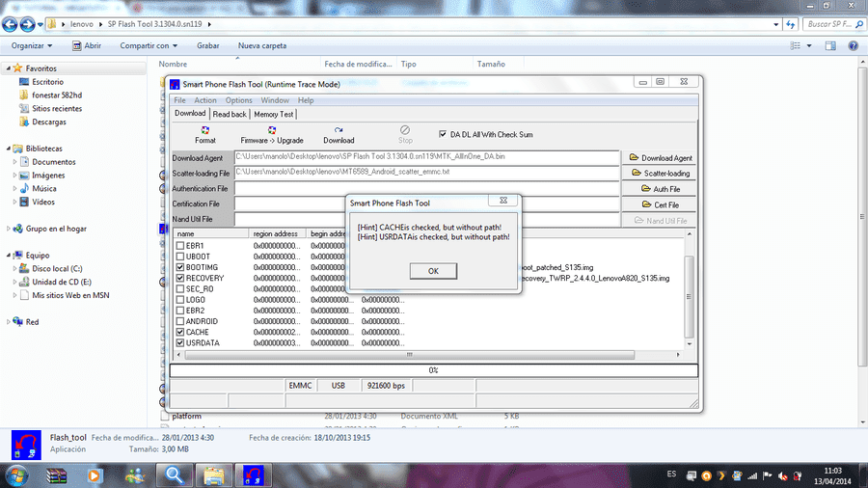Expand Disco local (C:) node
Screen dimensions: 868x488
click(x=14, y=269)
